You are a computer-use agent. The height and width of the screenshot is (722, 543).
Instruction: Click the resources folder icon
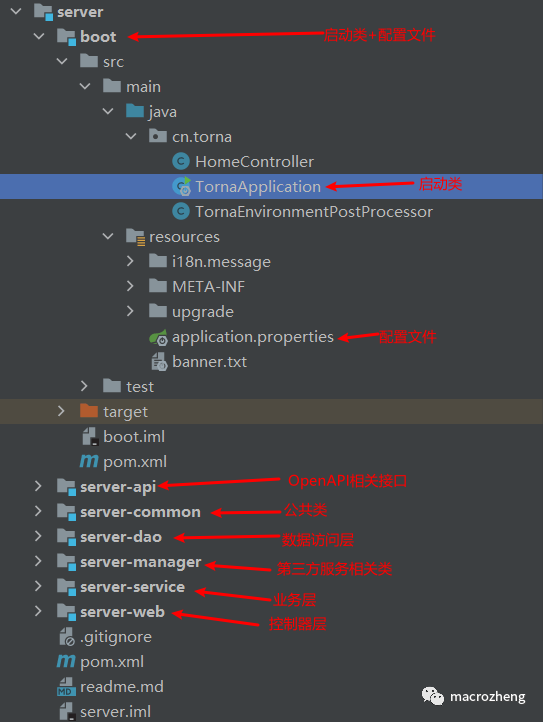point(135,237)
